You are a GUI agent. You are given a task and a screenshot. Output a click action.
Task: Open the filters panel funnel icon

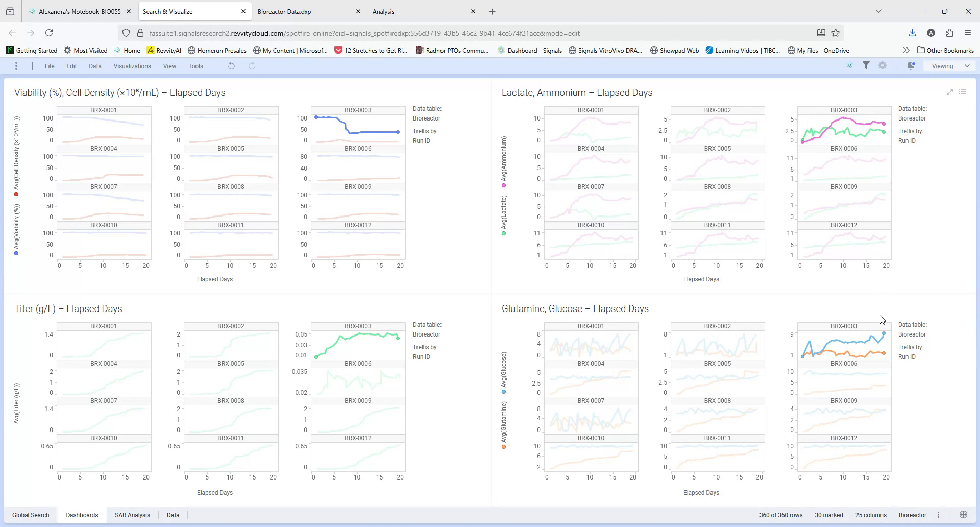click(x=866, y=66)
